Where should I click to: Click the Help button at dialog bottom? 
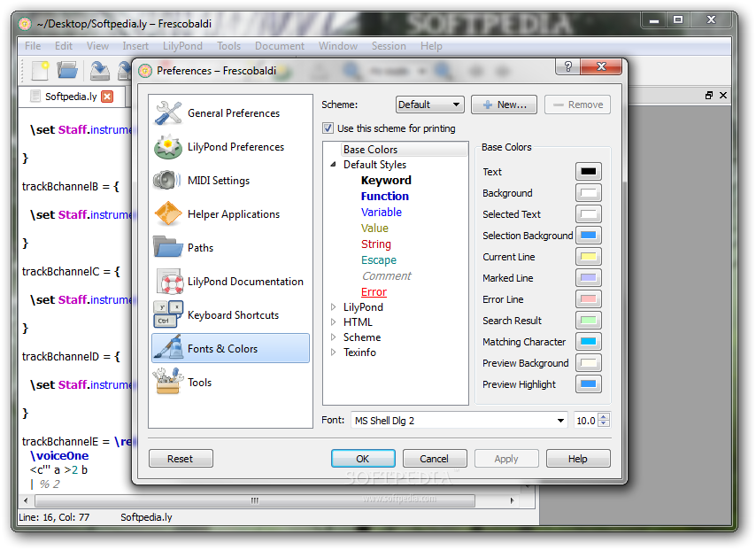tap(577, 459)
